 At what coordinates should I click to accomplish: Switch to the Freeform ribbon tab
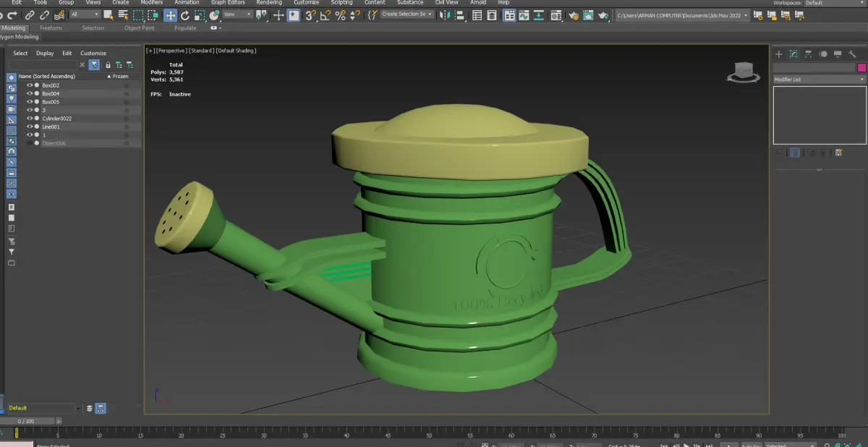coord(51,27)
